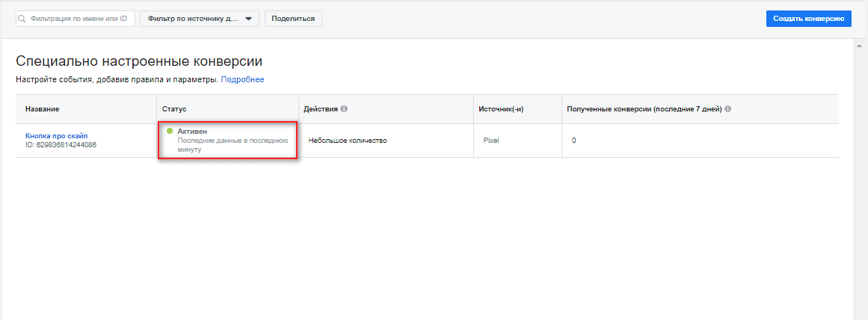
Task: Click the dropdown arrow of the source filter
Action: pyautogui.click(x=248, y=19)
